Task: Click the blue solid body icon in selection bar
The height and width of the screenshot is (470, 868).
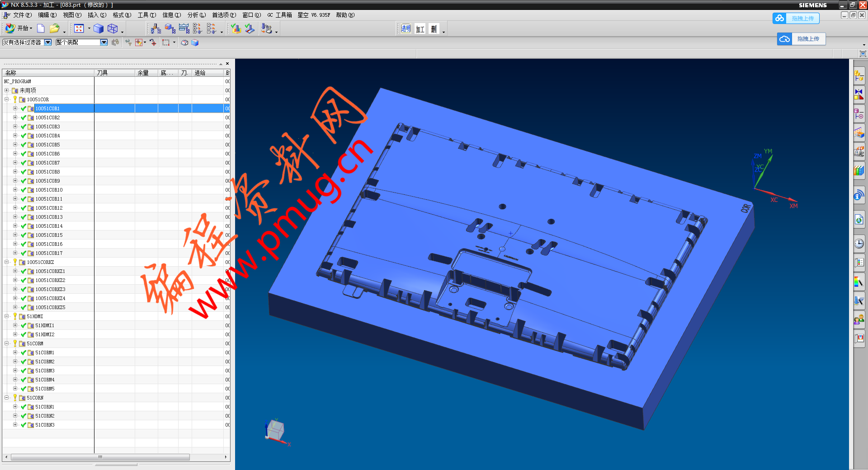Action: tap(195, 42)
